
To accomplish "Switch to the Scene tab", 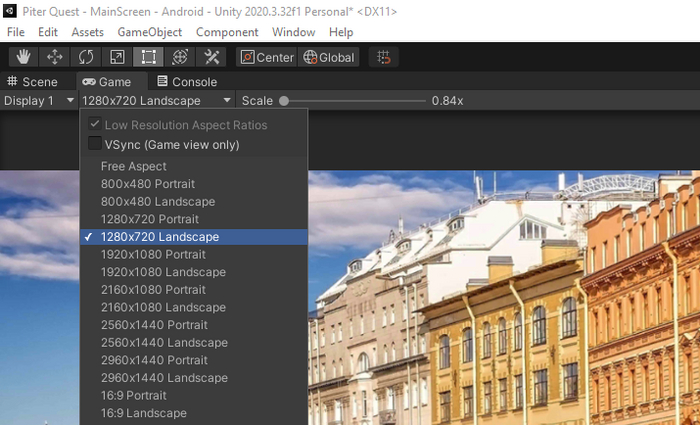I will (33, 82).
